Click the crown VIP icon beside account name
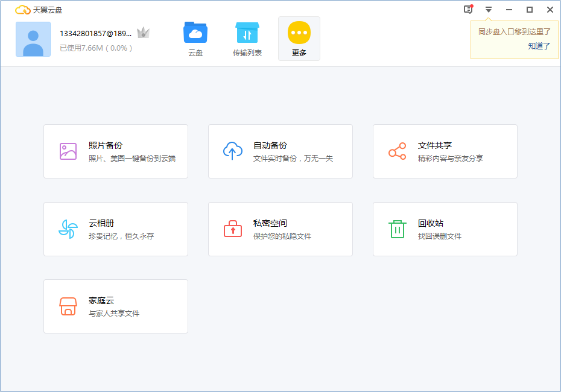This screenshot has height=392, width=561. [143, 33]
